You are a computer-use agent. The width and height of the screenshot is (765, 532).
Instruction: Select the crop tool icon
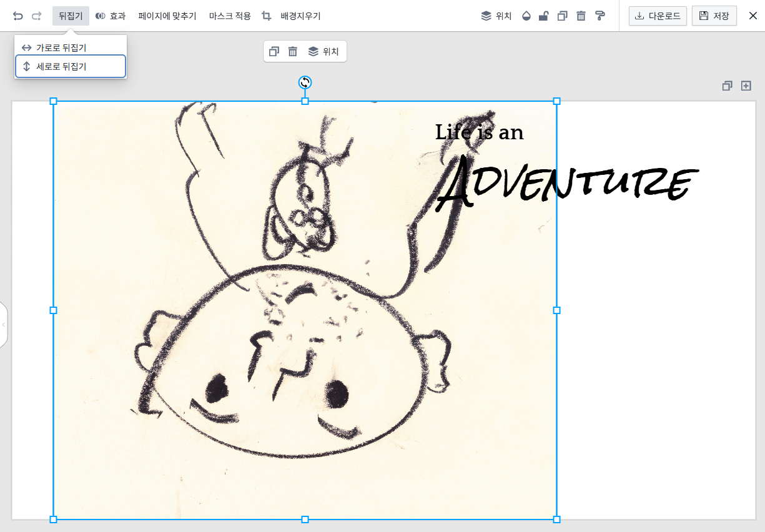pyautogui.click(x=267, y=16)
